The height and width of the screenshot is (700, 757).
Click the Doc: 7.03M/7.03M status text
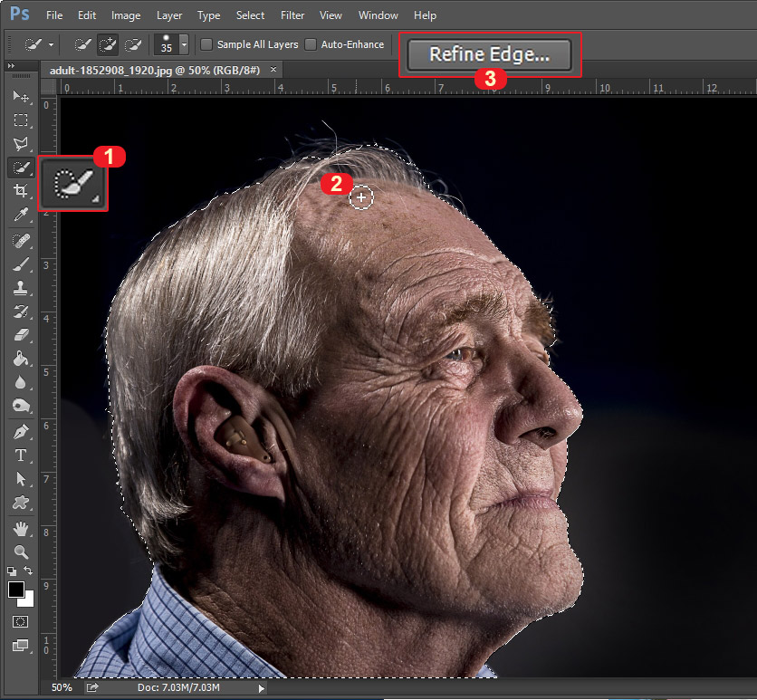pyautogui.click(x=178, y=687)
